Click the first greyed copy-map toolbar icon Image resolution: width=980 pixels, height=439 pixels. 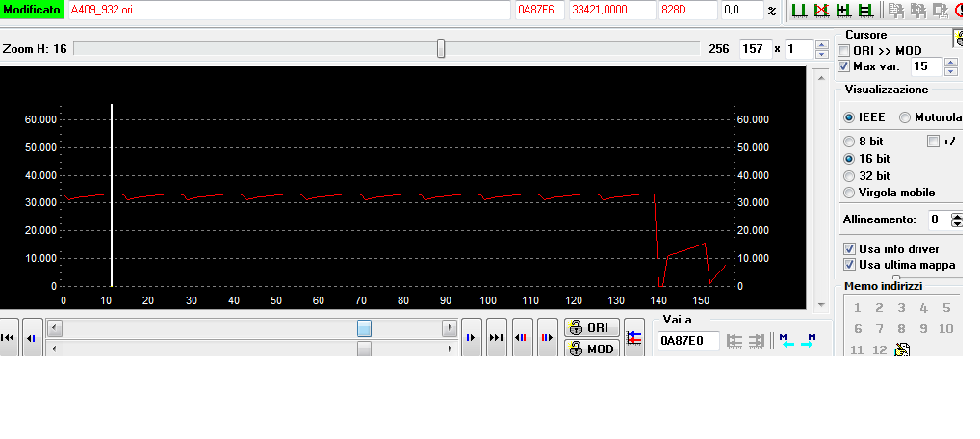tap(896, 10)
